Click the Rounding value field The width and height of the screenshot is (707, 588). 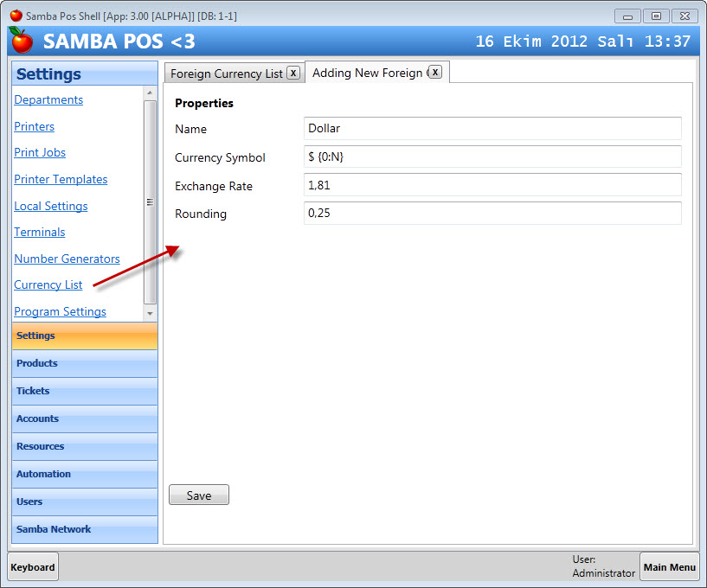[492, 214]
